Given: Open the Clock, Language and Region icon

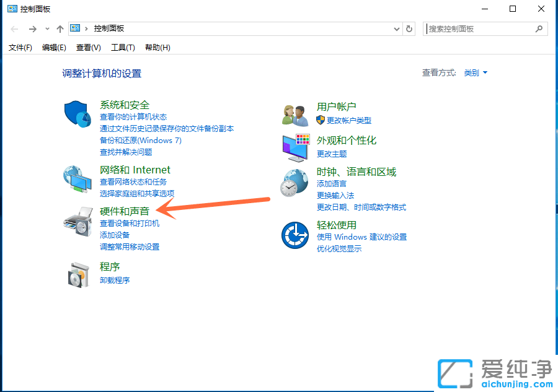Looking at the screenshot, I should [x=294, y=183].
